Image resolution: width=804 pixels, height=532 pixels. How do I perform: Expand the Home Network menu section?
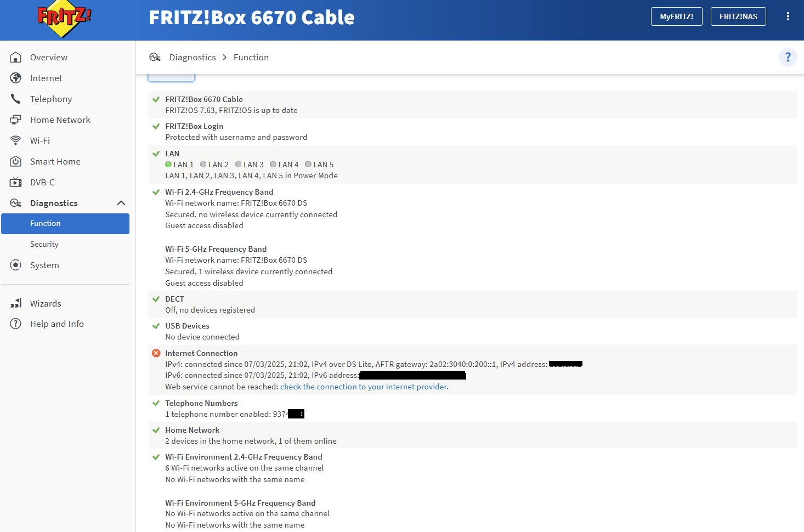coord(60,120)
